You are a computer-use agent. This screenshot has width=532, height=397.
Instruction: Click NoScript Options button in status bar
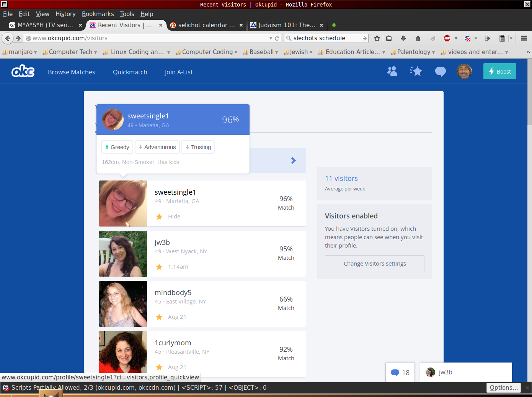point(504,387)
